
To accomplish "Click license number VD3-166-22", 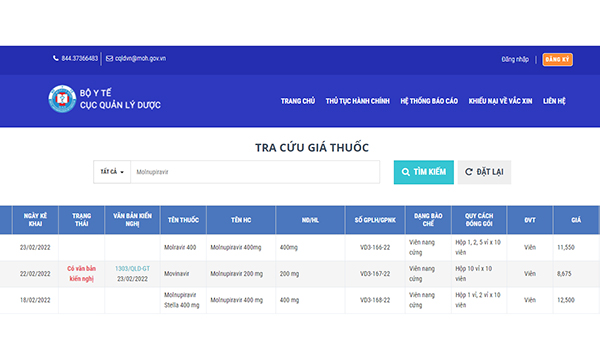I will pos(375,248).
